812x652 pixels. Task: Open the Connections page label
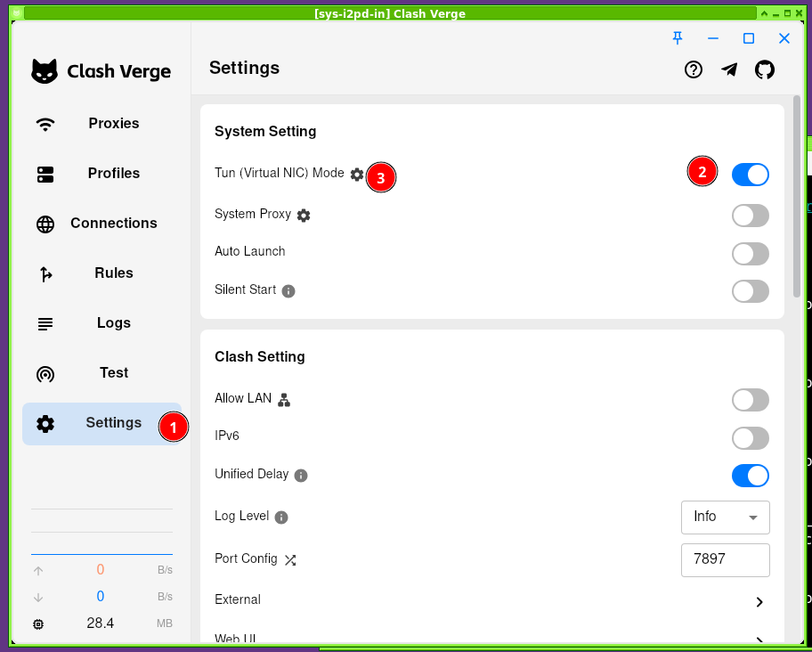[114, 224]
